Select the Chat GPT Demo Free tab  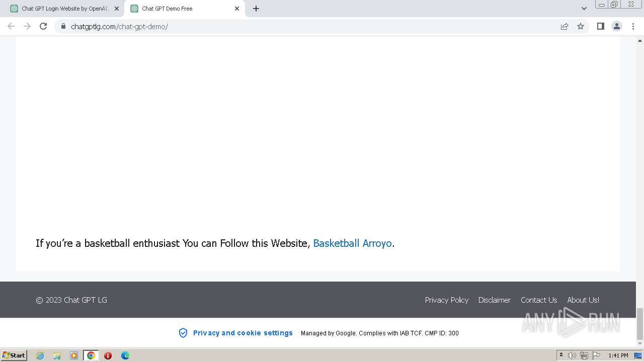click(184, 9)
